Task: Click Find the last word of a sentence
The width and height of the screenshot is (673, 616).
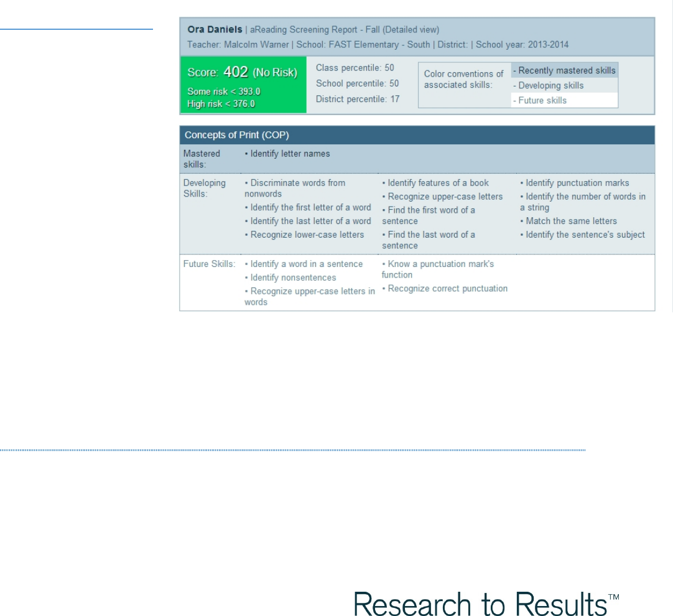Action: 429,240
